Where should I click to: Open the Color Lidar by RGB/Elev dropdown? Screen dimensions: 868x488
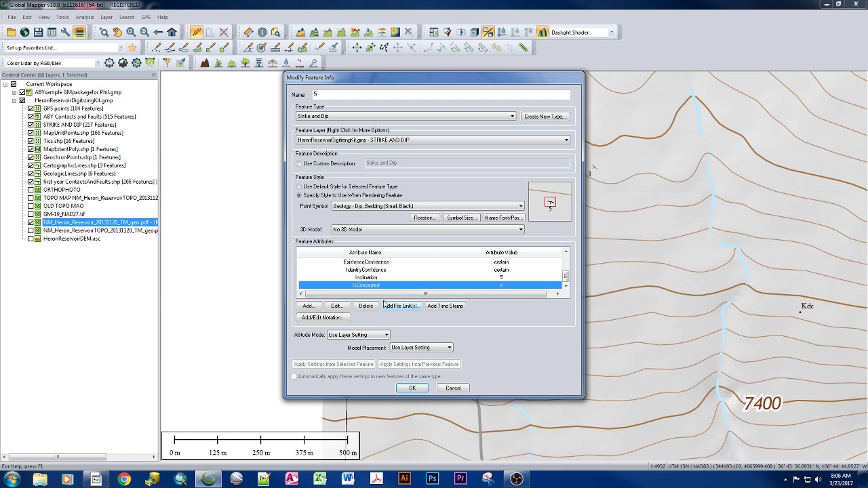tap(98, 63)
